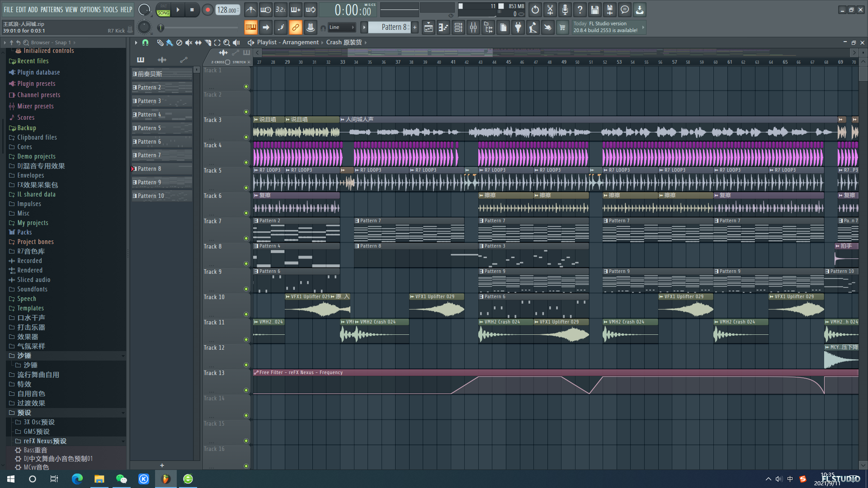Open the TOOLS menu

tap(110, 9)
